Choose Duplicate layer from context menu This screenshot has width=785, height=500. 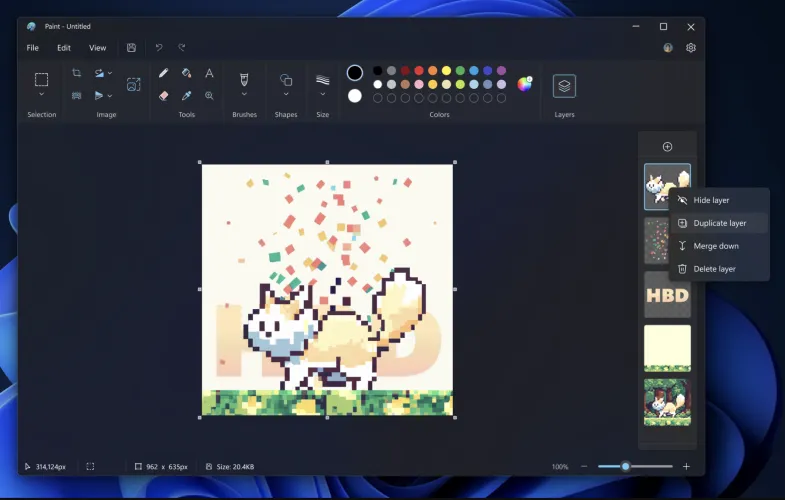[719, 223]
